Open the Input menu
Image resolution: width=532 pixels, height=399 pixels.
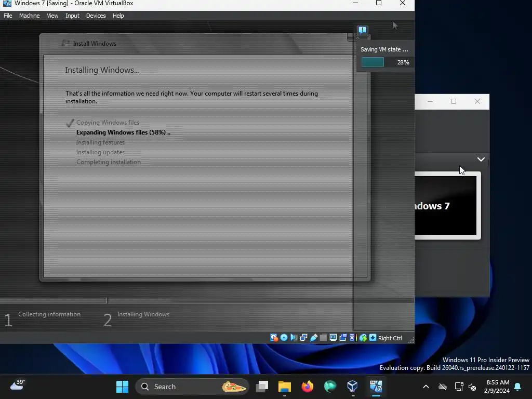72,16
